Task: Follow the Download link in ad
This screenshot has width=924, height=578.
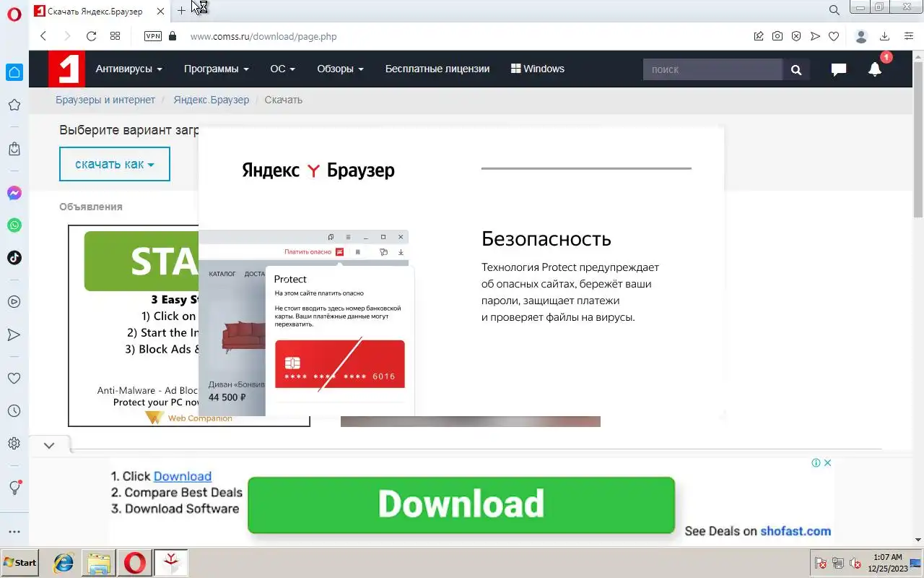Action: click(183, 476)
